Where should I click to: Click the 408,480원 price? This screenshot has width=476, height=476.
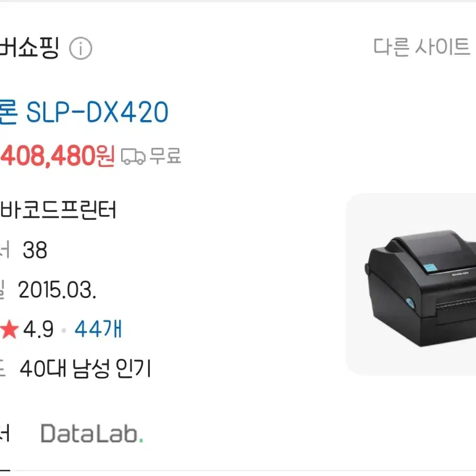[57, 156]
